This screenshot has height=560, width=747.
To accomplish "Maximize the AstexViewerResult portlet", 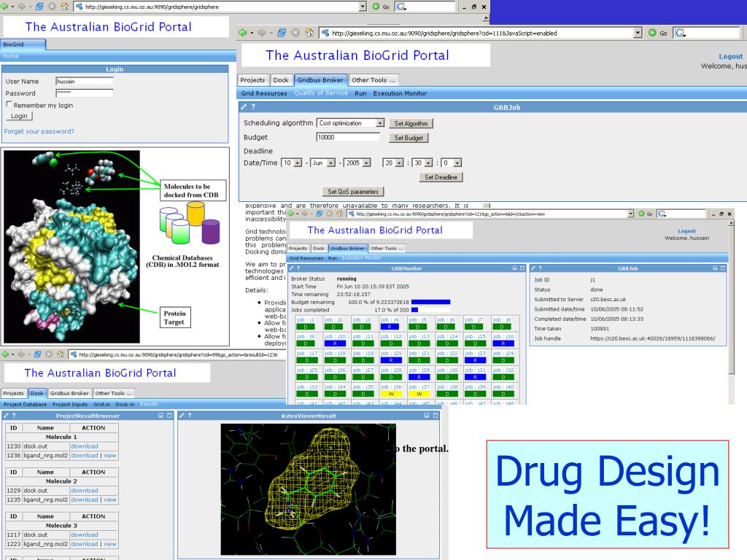I will [x=436, y=416].
